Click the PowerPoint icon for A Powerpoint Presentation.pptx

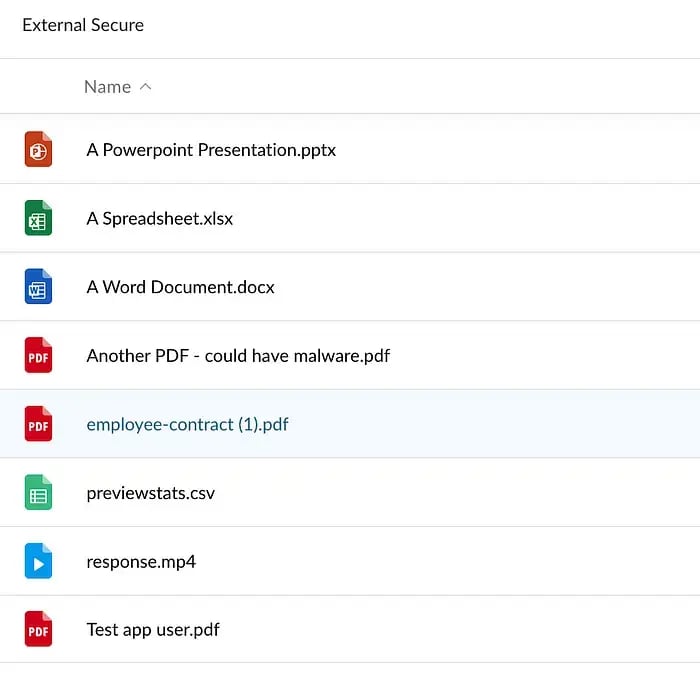[x=38, y=149]
